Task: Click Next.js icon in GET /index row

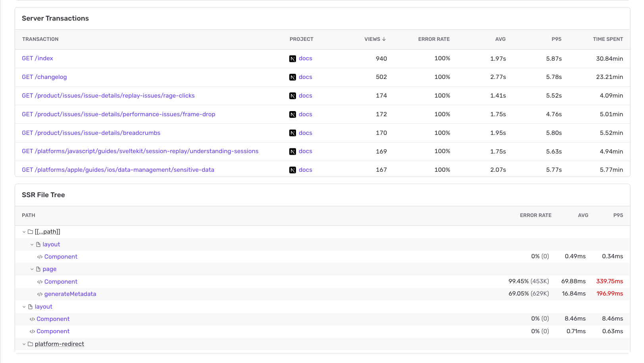Action: pos(292,59)
